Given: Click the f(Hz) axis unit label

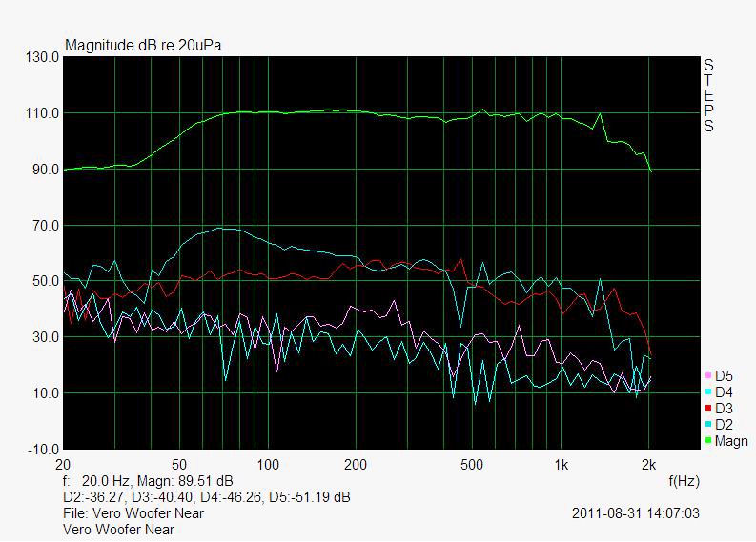Looking at the screenshot, I should 684,481.
